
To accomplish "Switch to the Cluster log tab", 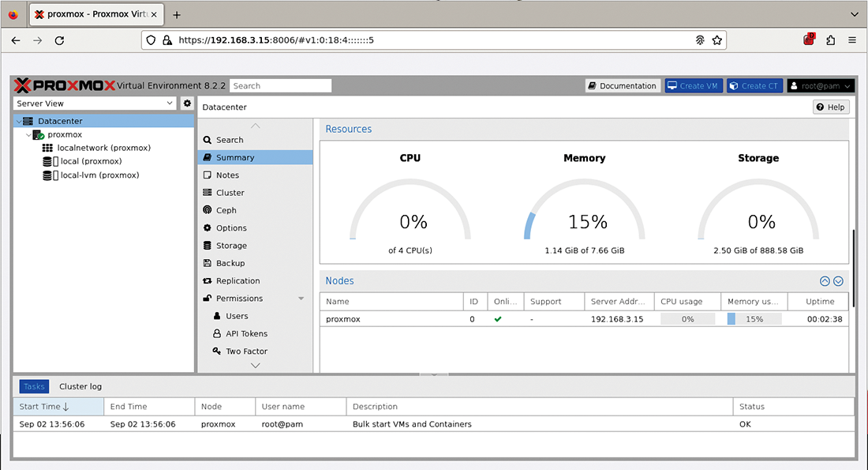I will coord(80,386).
